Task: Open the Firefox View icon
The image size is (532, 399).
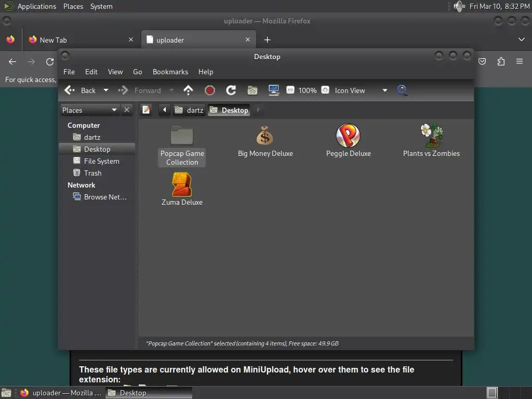Action: tap(10, 39)
